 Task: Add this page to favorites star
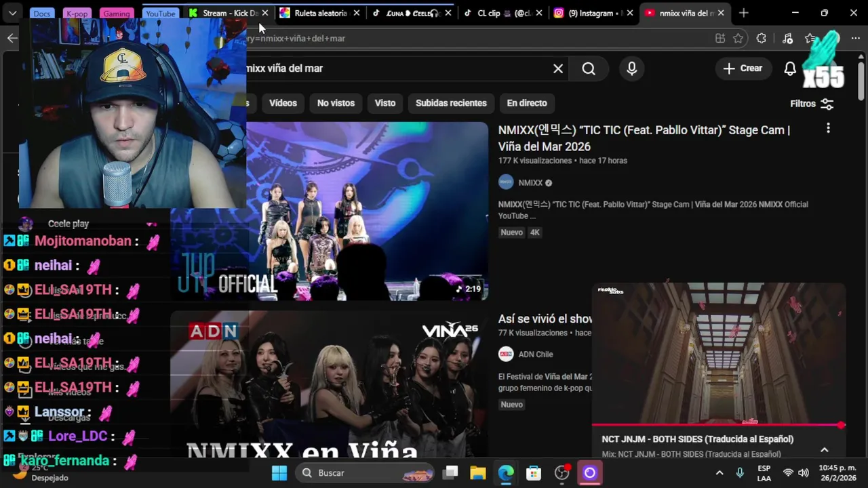tap(738, 39)
